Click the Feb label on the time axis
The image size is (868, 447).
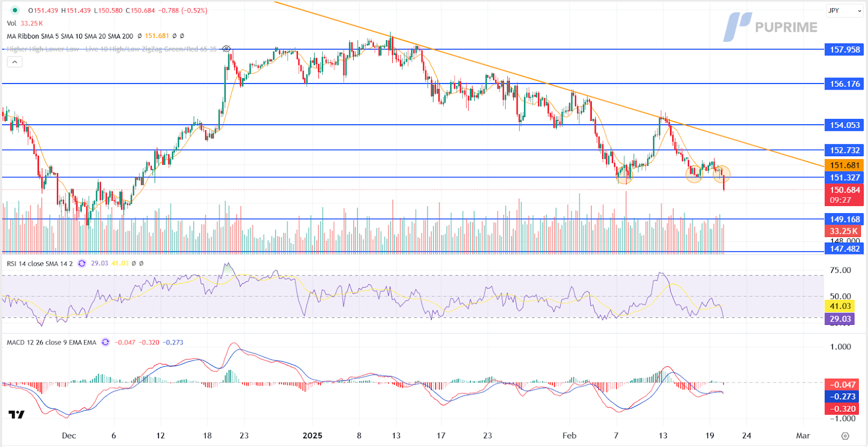(569, 436)
